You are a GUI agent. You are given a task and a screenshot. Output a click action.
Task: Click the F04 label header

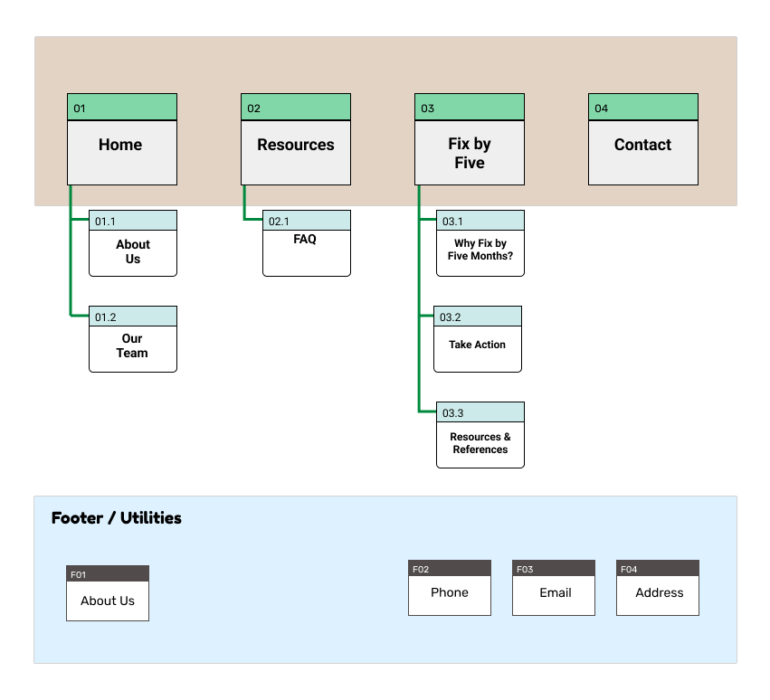[x=658, y=569]
